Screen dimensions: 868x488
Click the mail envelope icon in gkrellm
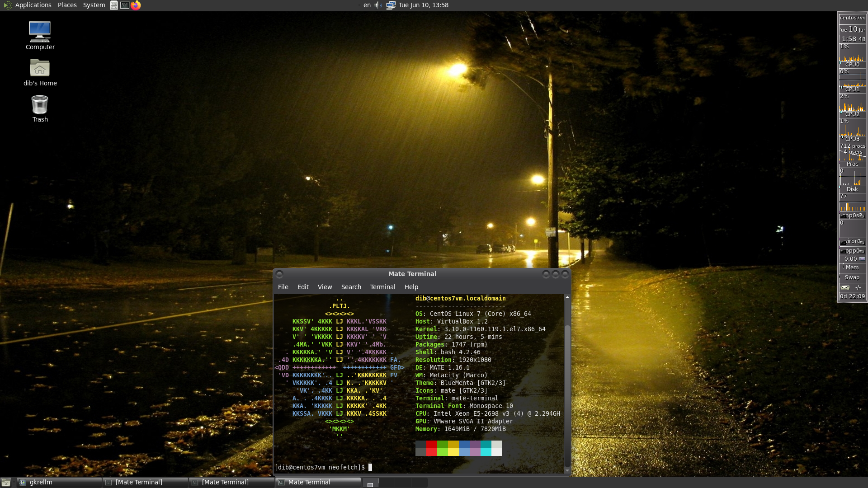tap(845, 287)
